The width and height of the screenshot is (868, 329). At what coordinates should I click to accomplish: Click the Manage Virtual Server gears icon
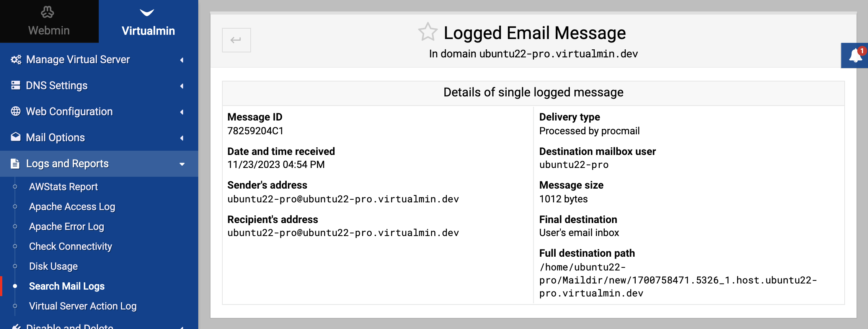click(16, 59)
